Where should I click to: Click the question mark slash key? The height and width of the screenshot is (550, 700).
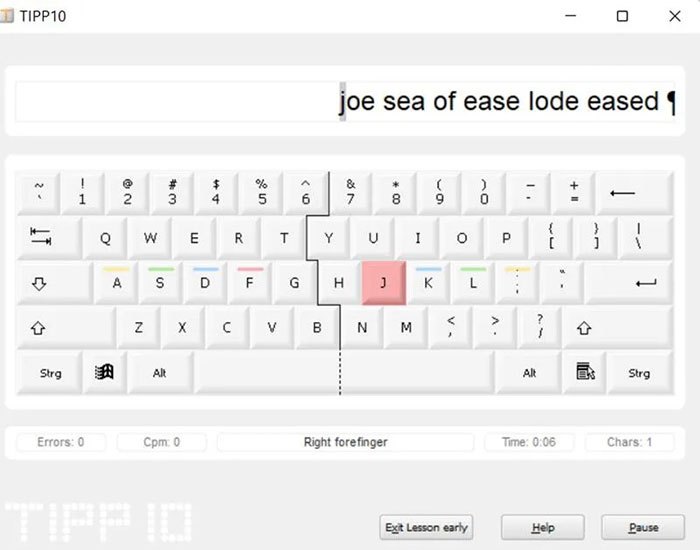click(539, 328)
